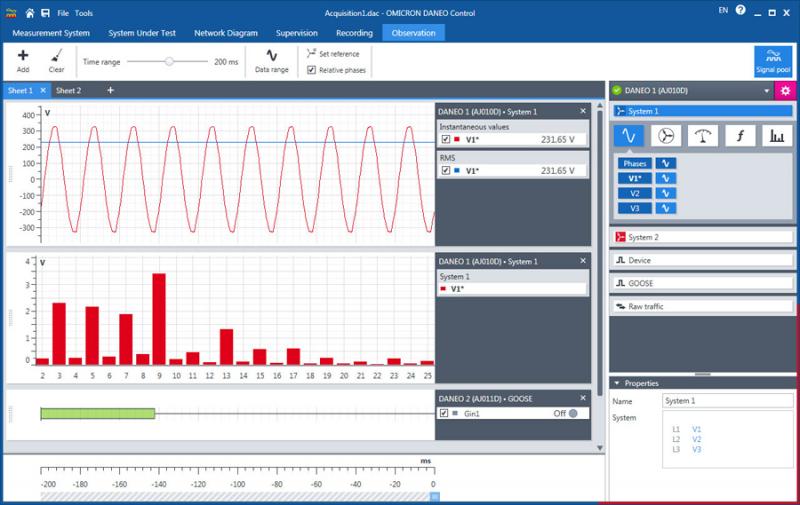
Task: Open the DANEO 1 (AJ010D) device dropdown
Action: coord(766,91)
